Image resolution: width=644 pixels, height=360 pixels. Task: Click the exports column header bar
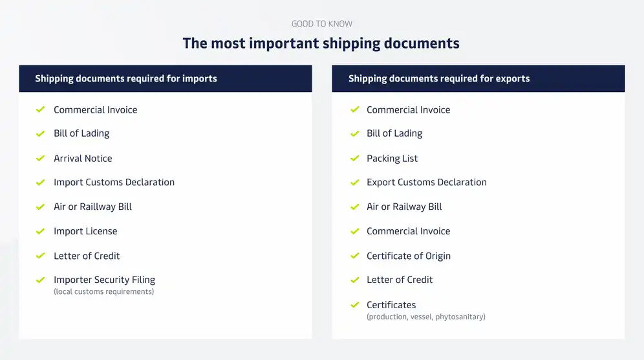[478, 78]
